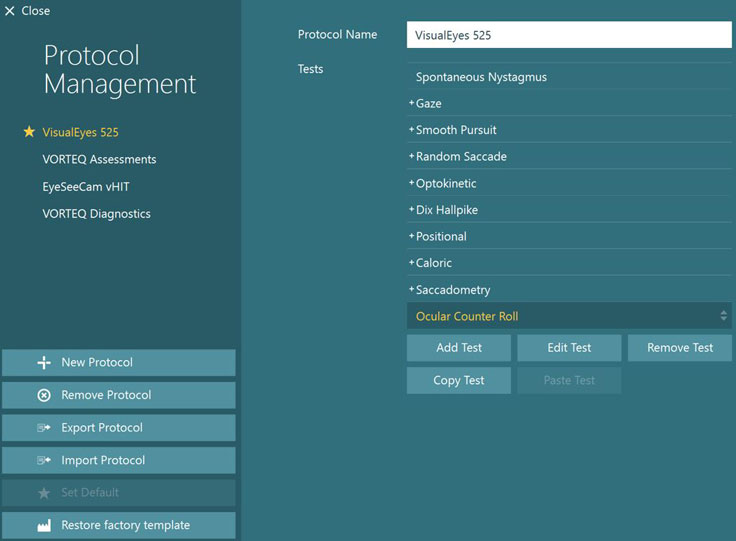Viewport: 736px width, 541px height.
Task: Click the Paste Test button
Action: (569, 380)
